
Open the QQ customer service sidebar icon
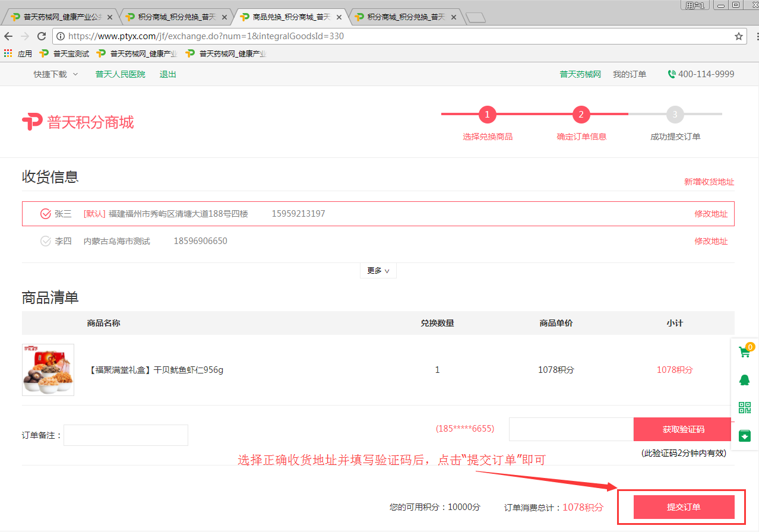click(745, 380)
